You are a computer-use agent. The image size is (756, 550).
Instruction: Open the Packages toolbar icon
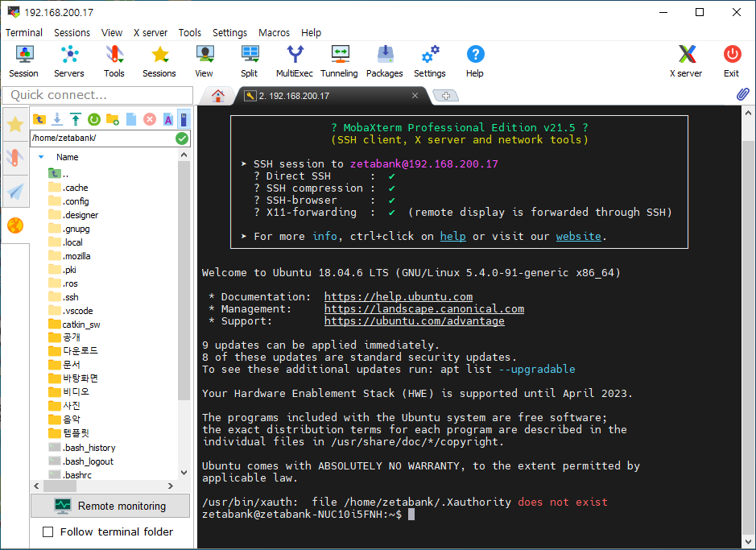tap(385, 61)
